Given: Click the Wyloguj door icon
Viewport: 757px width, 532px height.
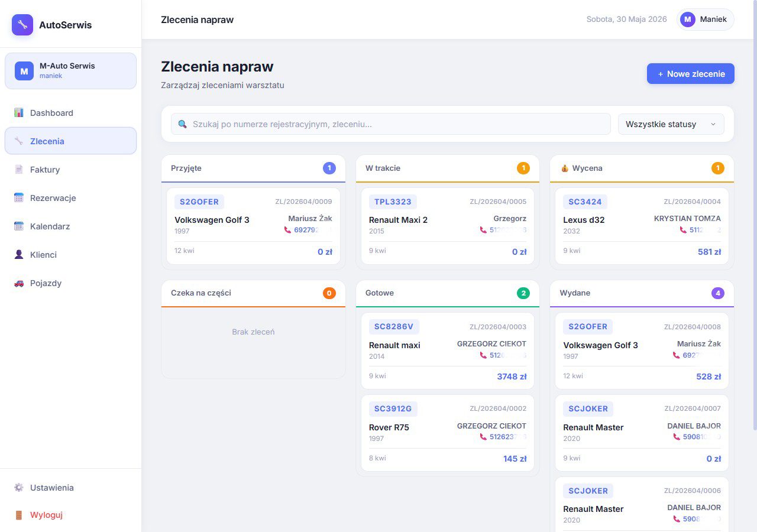Looking at the screenshot, I should pos(19,515).
